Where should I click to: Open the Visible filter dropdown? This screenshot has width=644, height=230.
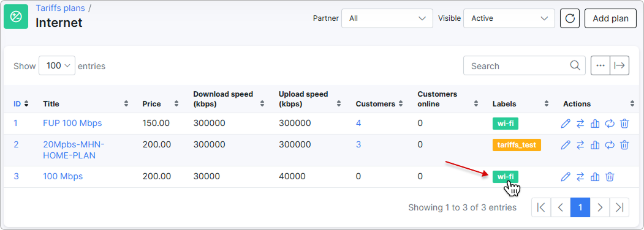[509, 18]
